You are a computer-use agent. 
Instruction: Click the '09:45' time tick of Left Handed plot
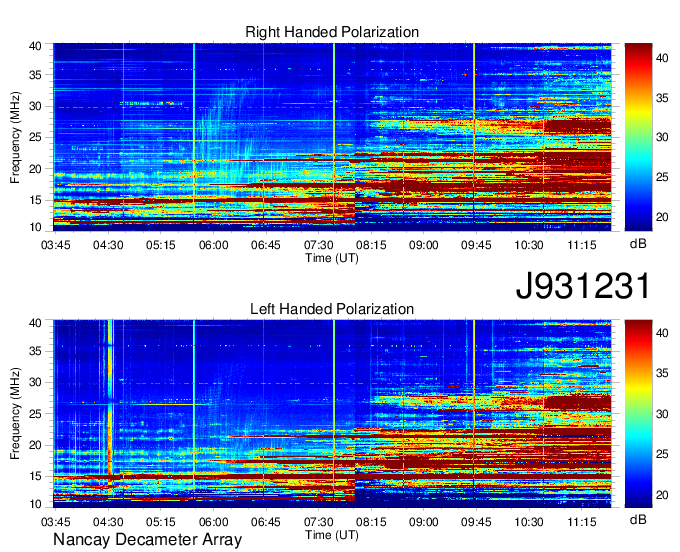coord(476,522)
